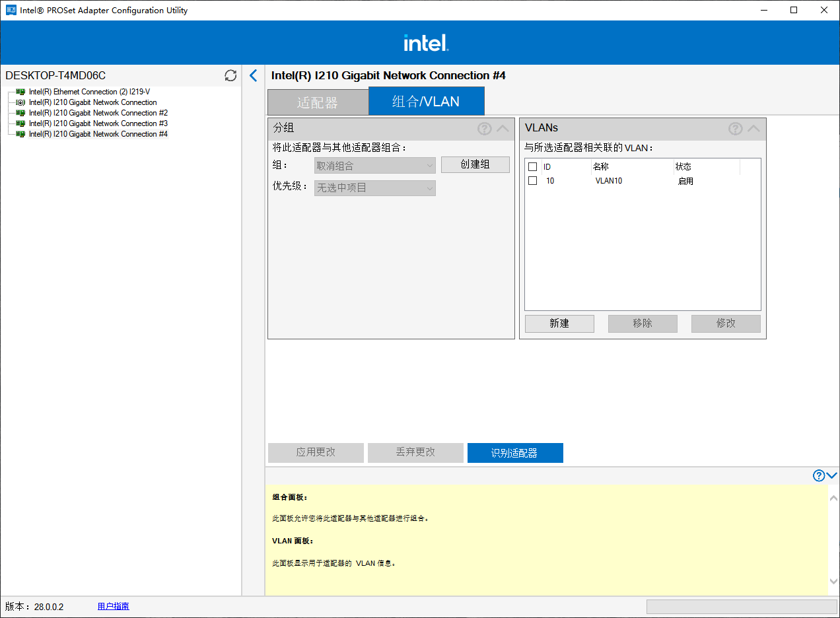
Task: Click the 启用 status cell
Action: (685, 181)
